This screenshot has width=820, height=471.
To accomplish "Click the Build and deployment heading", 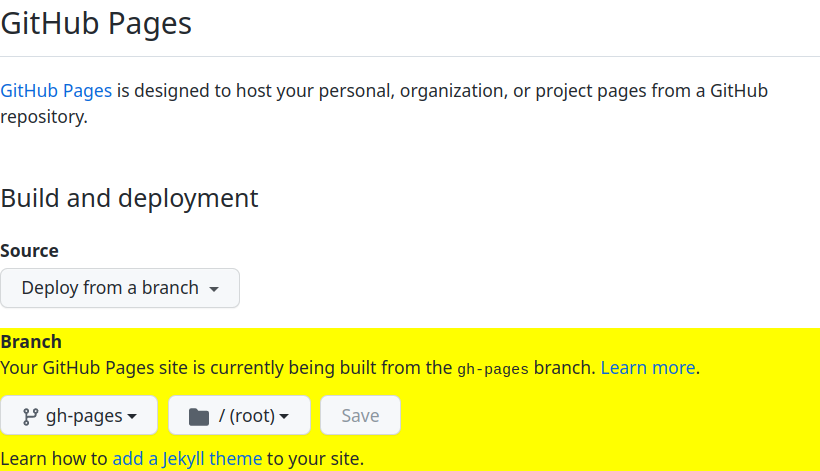I will pyautogui.click(x=130, y=198).
